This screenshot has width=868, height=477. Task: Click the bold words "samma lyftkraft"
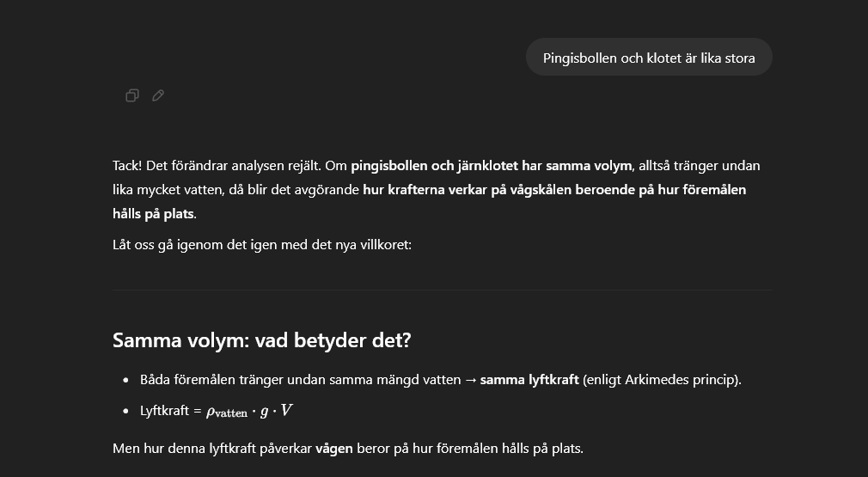point(529,380)
